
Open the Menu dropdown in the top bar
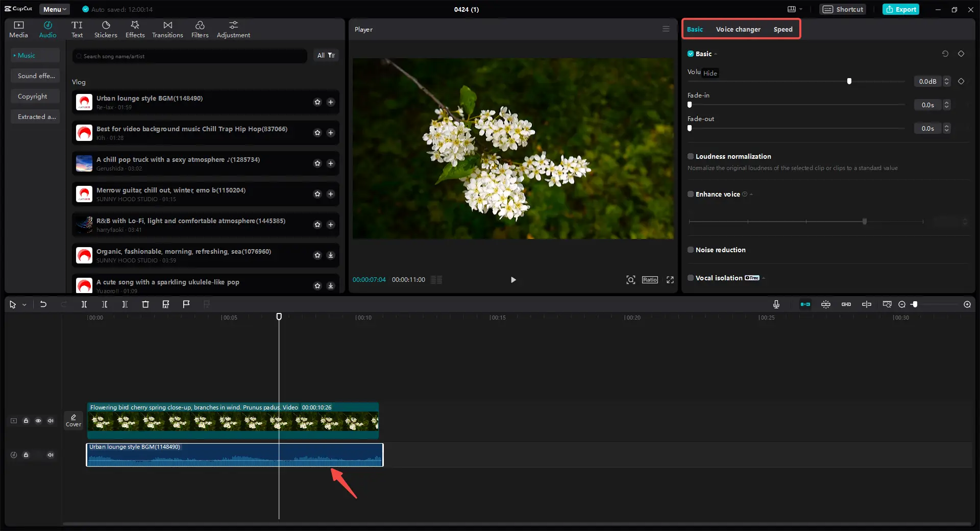[x=54, y=9]
